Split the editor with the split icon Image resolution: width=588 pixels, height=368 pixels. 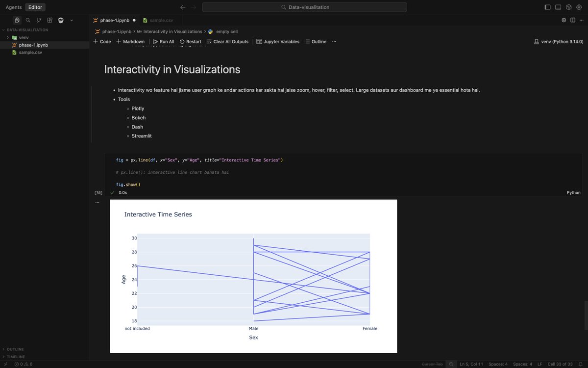(572, 20)
